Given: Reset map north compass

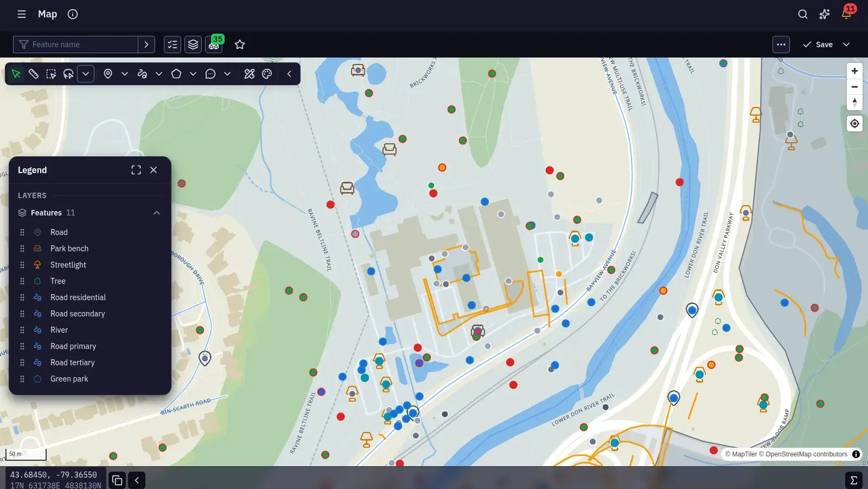Looking at the screenshot, I should [x=854, y=102].
